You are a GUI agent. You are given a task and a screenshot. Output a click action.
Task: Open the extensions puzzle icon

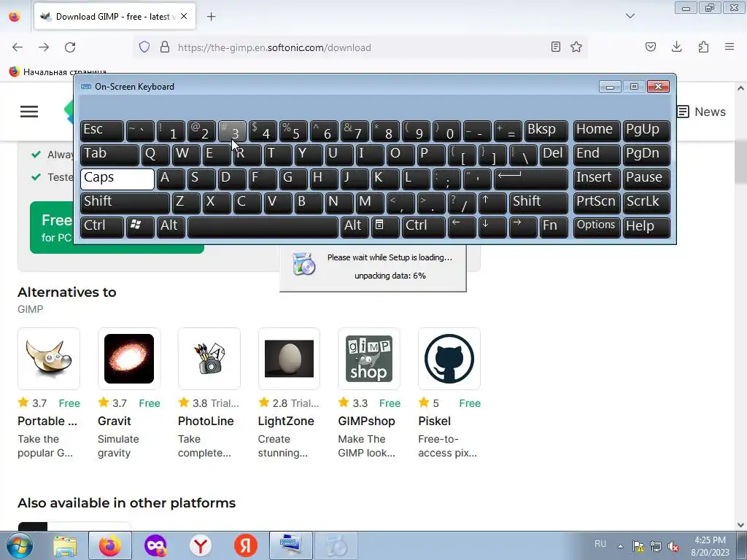tap(703, 47)
